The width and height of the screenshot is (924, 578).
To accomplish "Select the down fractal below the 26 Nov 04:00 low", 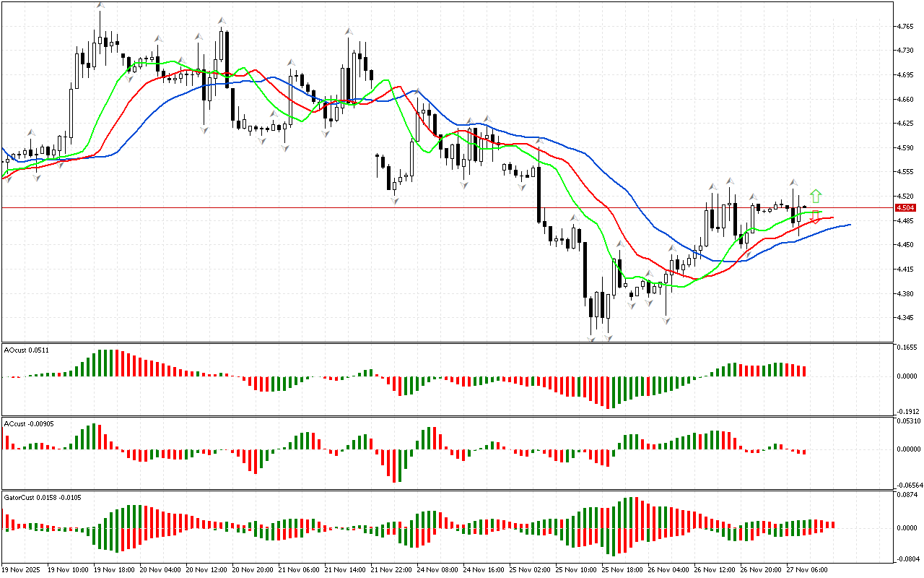I will pyautogui.click(x=666, y=319).
